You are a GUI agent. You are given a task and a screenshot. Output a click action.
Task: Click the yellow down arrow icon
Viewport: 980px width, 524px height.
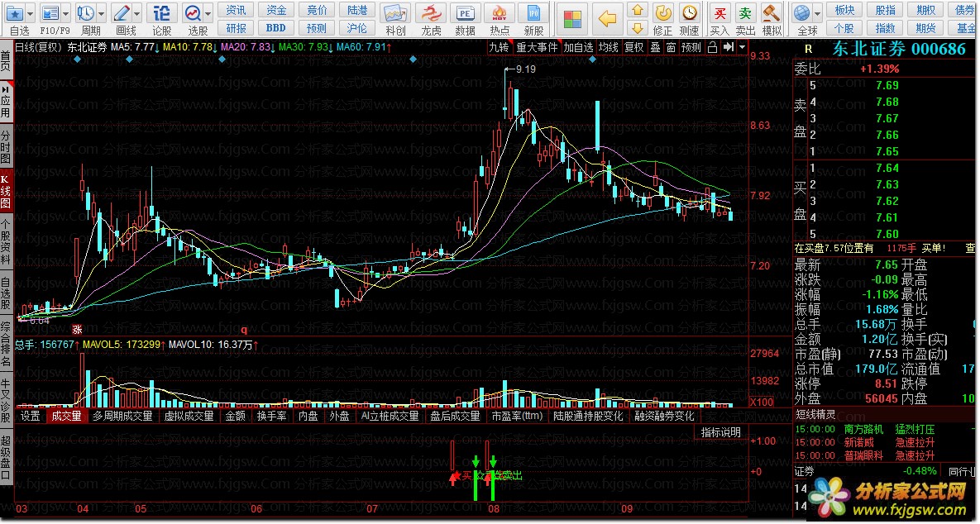click(638, 28)
